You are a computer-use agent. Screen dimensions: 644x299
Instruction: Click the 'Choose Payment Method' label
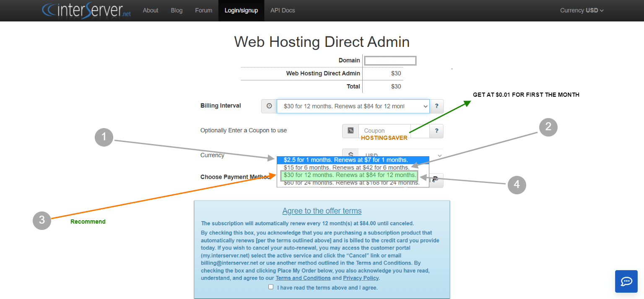(x=235, y=177)
